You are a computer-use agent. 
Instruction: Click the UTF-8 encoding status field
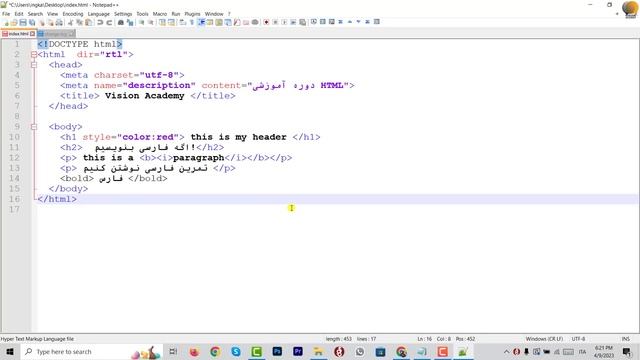point(578,339)
